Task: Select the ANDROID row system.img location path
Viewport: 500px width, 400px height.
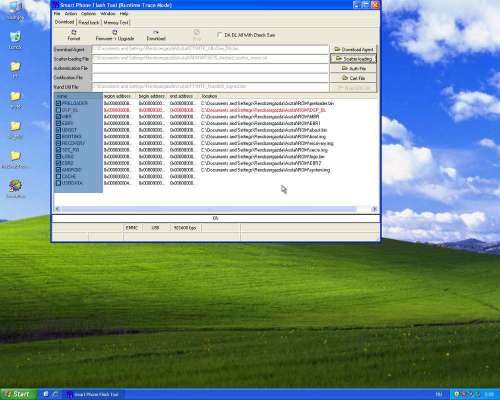Action: coord(266,170)
